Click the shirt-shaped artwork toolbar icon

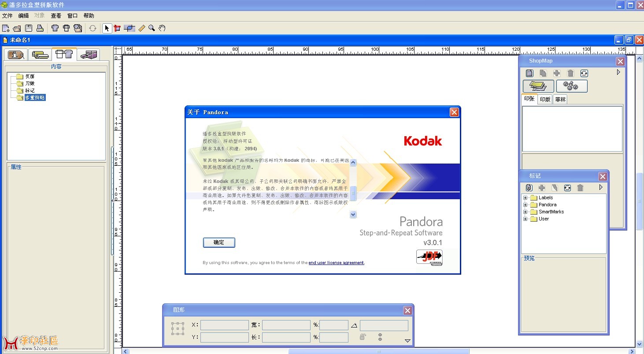(x=55, y=28)
